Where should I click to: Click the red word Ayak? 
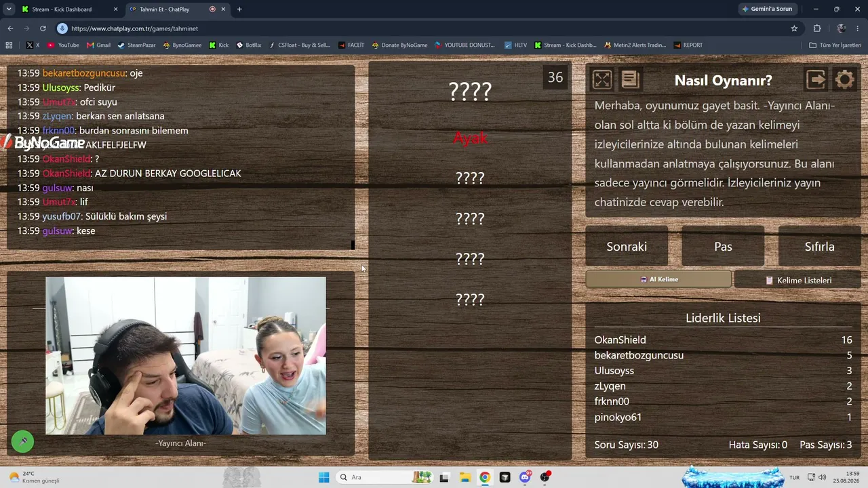coord(470,138)
